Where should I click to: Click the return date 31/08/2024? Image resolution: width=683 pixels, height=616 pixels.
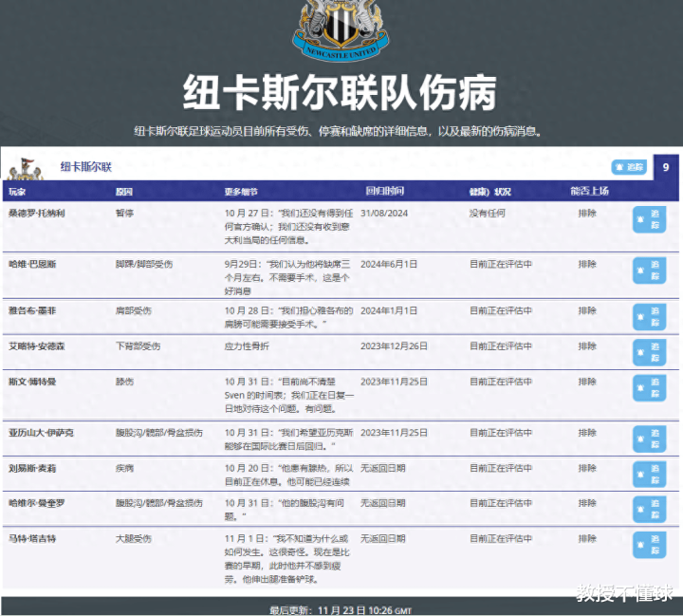[x=384, y=214]
